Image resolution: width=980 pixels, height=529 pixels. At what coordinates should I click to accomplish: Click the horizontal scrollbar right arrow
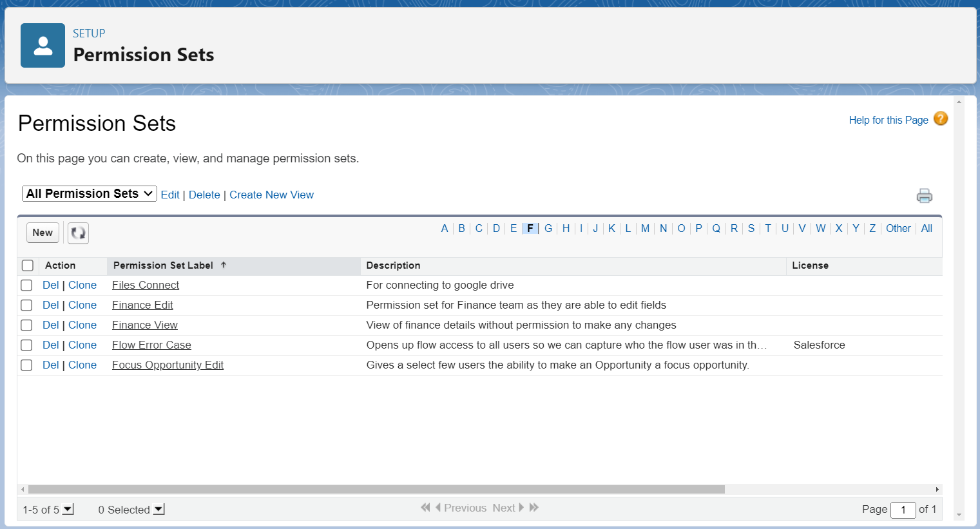[x=937, y=490]
